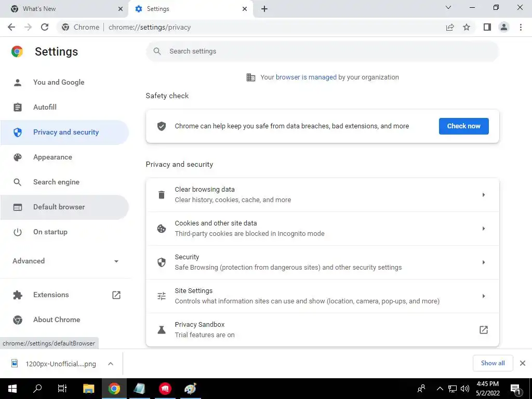Image resolution: width=532 pixels, height=399 pixels.
Task: Click the Privacy Sandbox flask icon
Action: pyautogui.click(x=162, y=330)
